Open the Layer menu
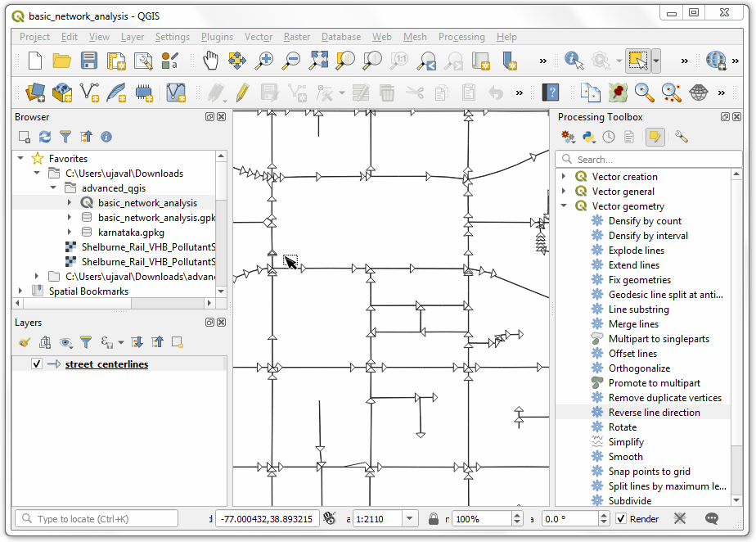 (132, 37)
